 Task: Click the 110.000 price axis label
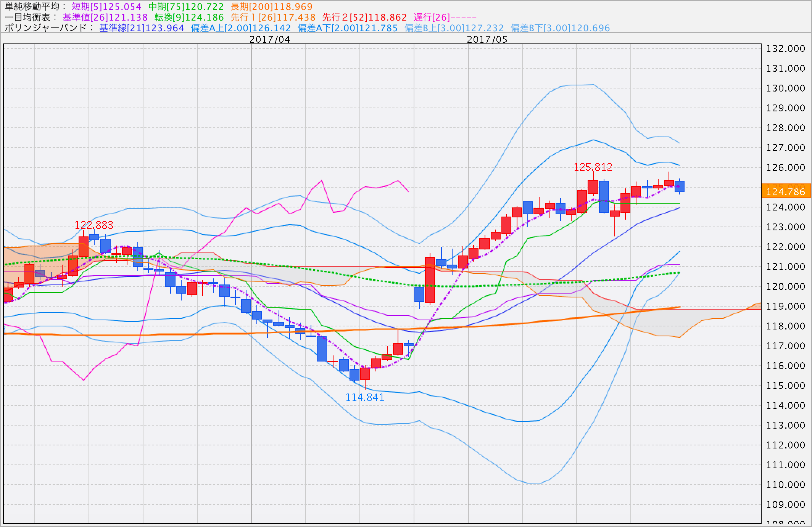[786, 485]
